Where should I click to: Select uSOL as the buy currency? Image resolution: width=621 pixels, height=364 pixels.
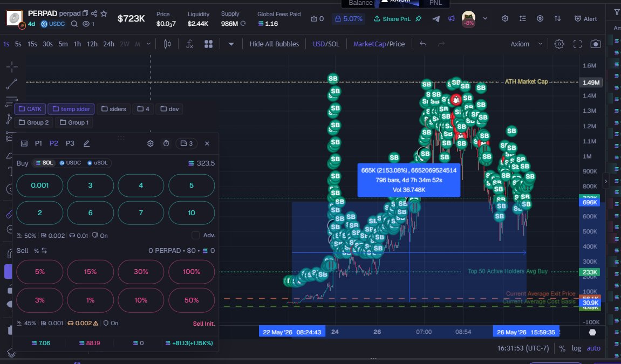point(98,163)
